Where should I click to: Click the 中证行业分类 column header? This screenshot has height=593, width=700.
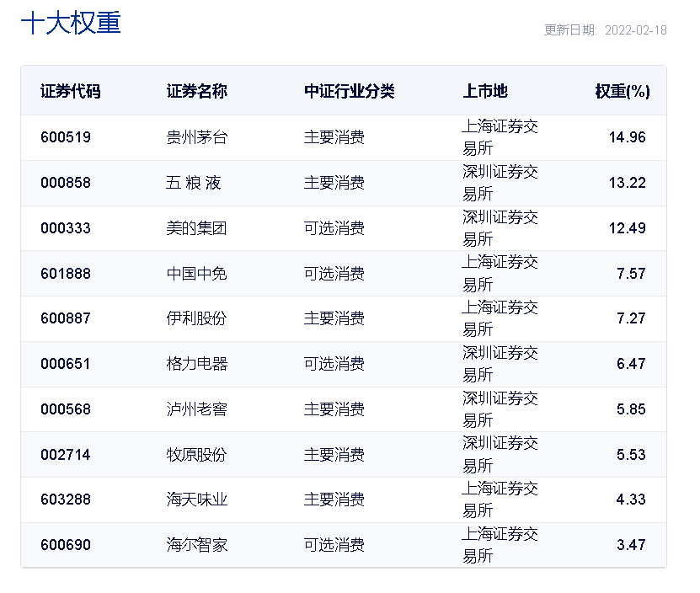[x=349, y=91]
